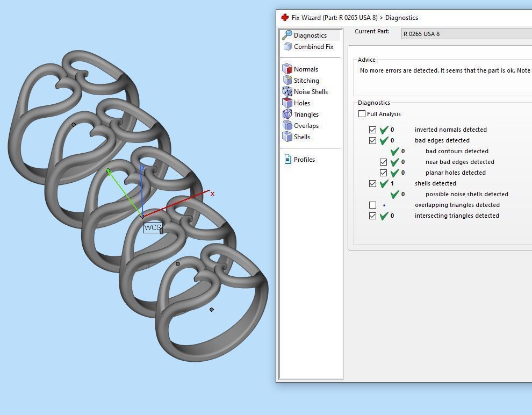This screenshot has width=532, height=415.
Task: Select the Overlaps icon
Action: point(287,125)
